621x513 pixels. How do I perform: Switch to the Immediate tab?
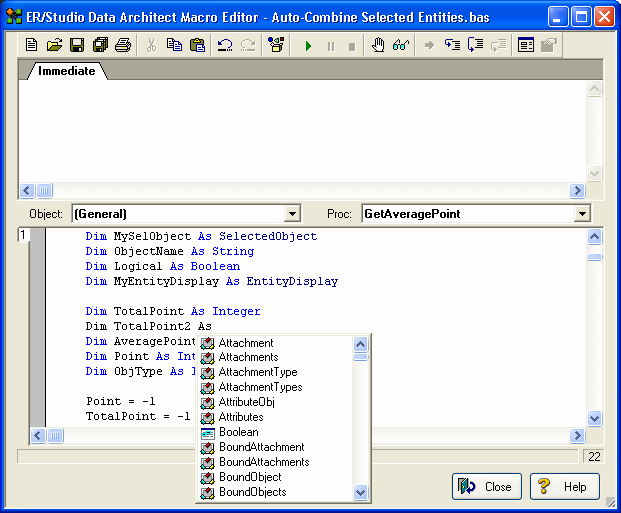pos(67,71)
